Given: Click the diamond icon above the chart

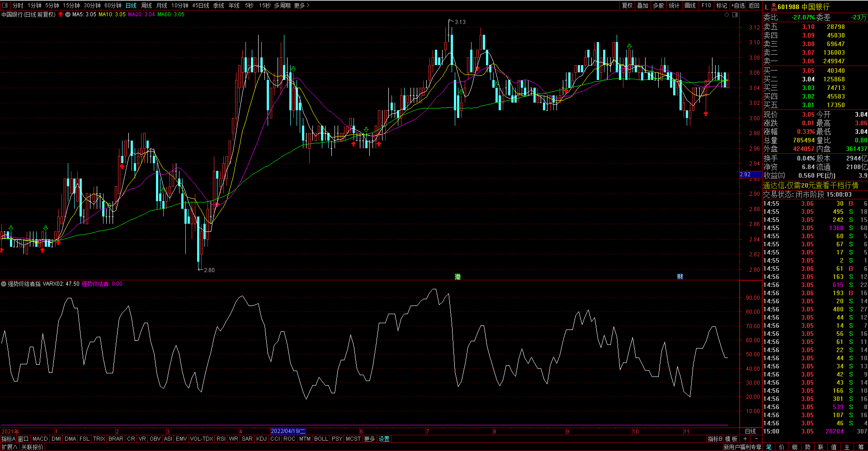Looking at the screenshot, I should point(727,15).
